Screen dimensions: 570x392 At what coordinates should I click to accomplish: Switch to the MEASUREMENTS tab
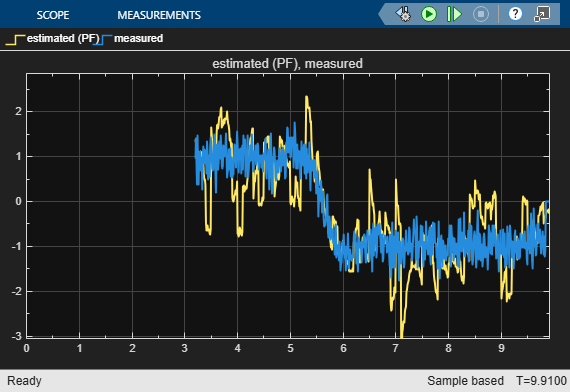coord(159,15)
